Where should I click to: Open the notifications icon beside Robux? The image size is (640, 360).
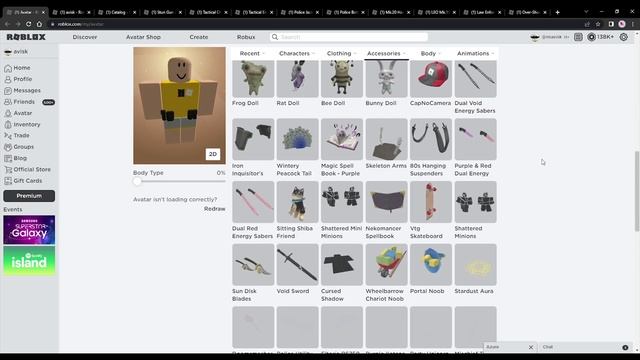[578, 37]
